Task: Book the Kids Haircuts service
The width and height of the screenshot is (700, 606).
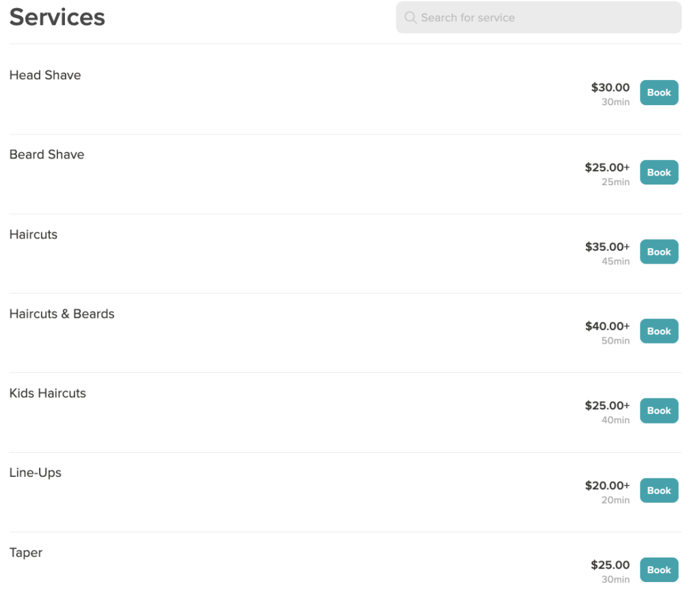Action: coord(659,411)
